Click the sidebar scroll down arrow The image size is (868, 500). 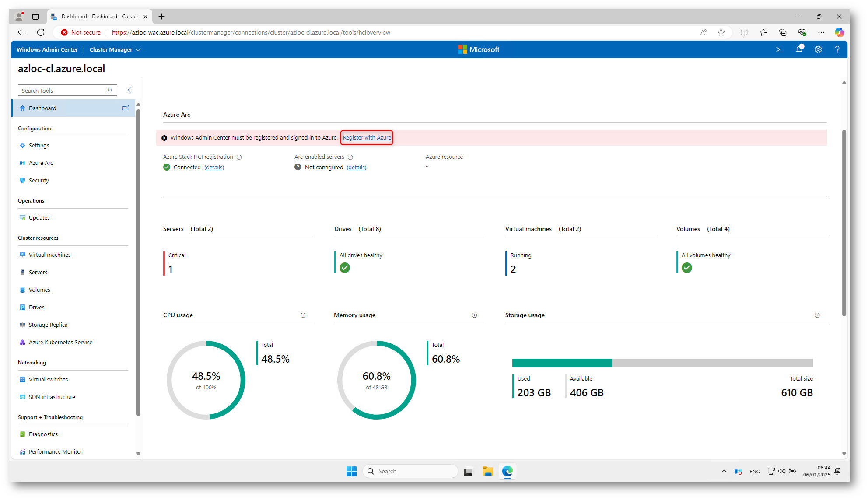pos(138,454)
